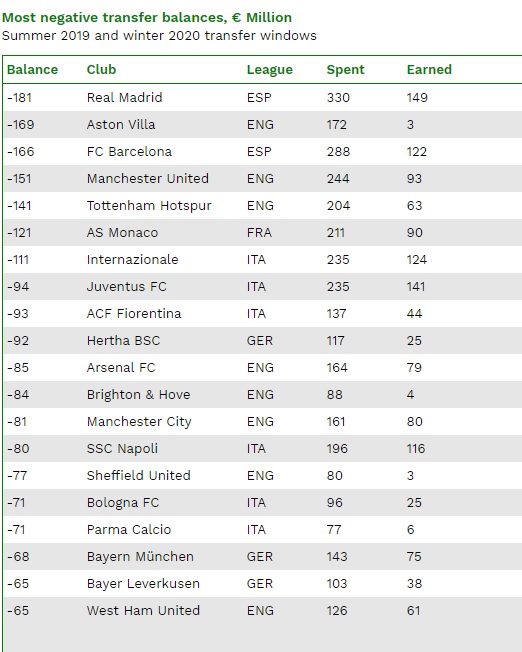This screenshot has width=522, height=652.
Task: Select the Internazionale row
Action: pos(262,259)
